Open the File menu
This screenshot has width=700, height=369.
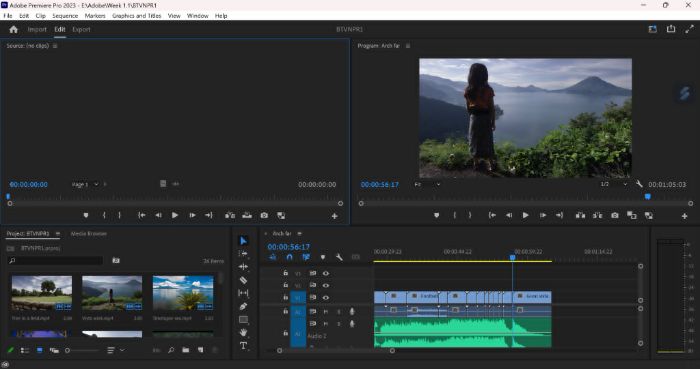(x=8, y=16)
